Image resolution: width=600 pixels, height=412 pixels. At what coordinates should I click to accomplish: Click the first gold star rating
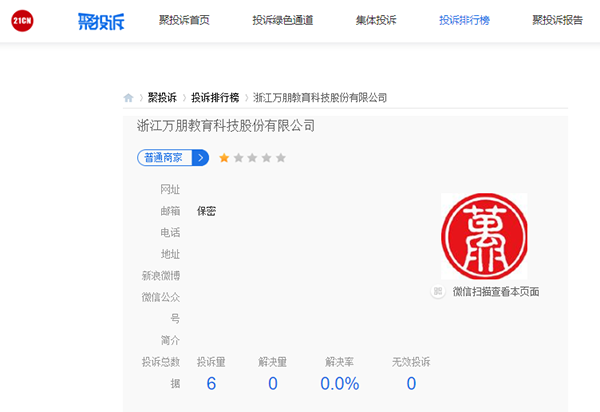click(224, 157)
